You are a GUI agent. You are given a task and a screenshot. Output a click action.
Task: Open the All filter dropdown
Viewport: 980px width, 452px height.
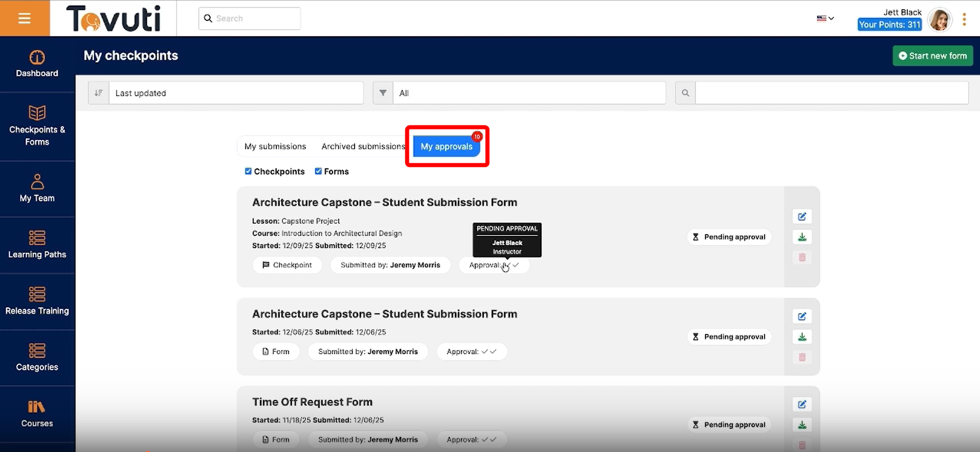click(x=529, y=93)
